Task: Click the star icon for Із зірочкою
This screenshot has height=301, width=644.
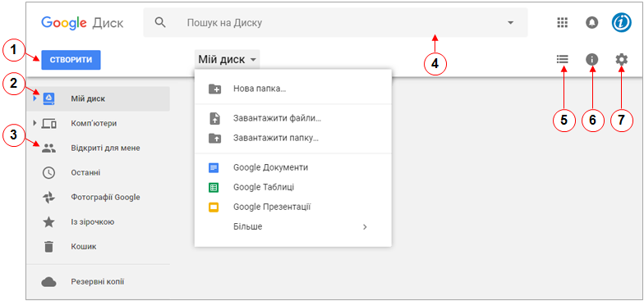Action: point(49,222)
